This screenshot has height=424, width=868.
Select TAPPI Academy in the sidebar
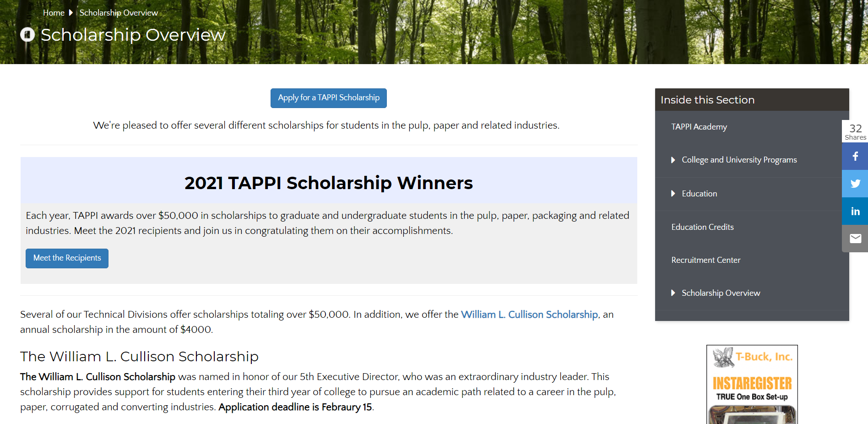coord(699,127)
